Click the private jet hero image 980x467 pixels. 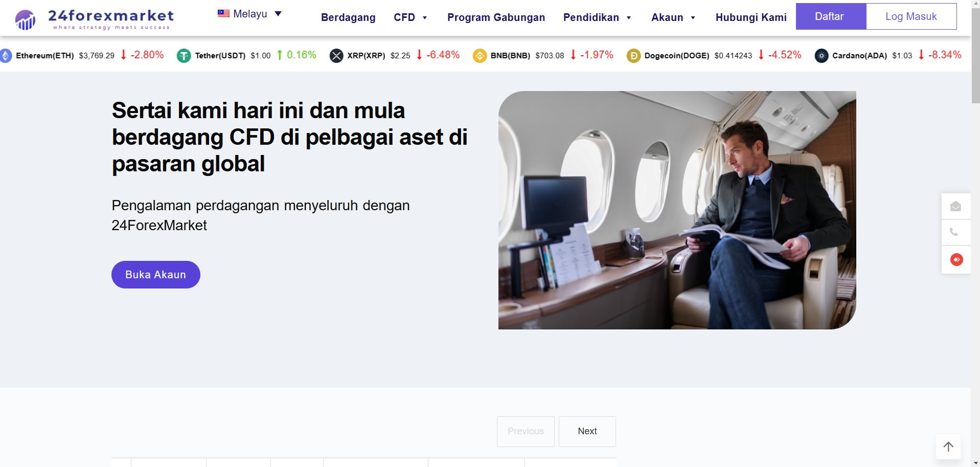(677, 210)
